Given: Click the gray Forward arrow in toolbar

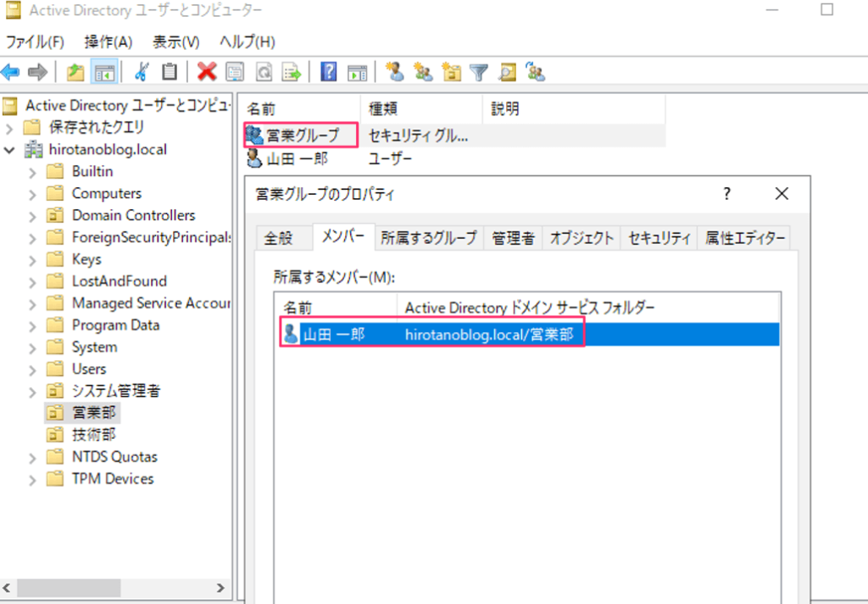Looking at the screenshot, I should point(37,72).
